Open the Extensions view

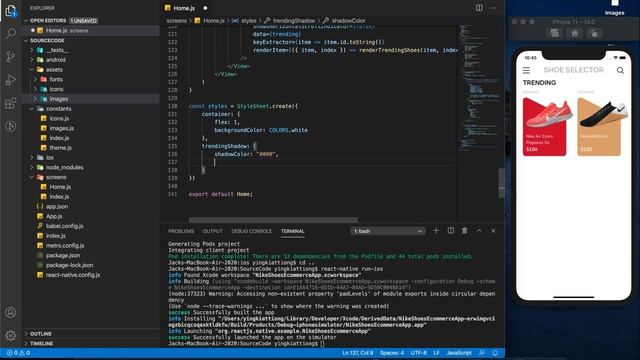tap(11, 103)
